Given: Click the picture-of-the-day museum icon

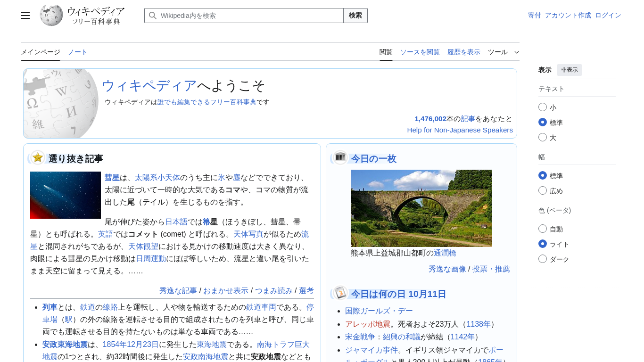Looking at the screenshot, I should coord(340,157).
